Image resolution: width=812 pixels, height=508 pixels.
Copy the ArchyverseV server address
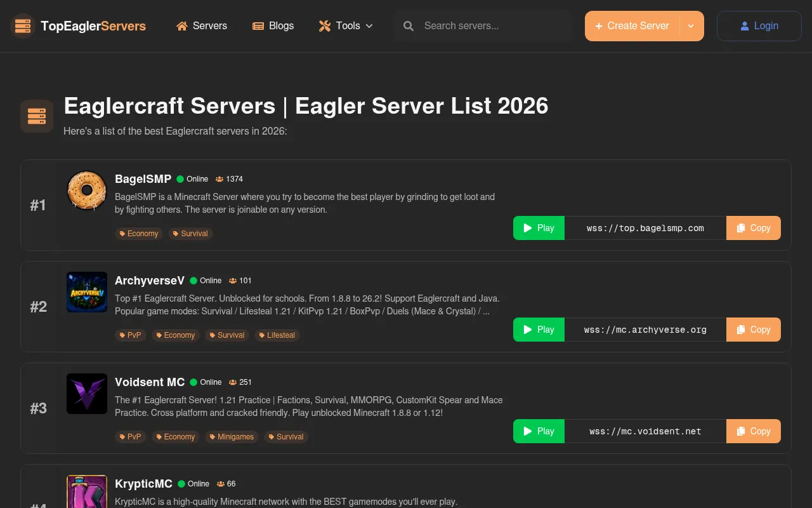click(754, 330)
